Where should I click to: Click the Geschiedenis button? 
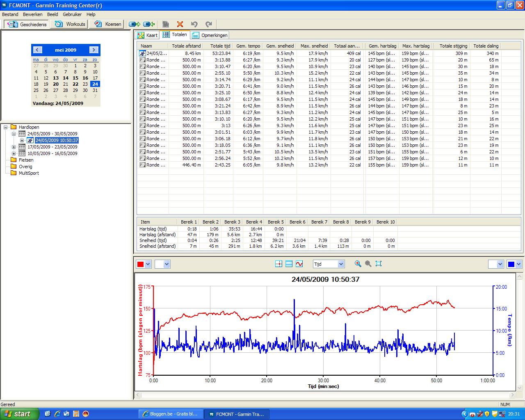pos(27,24)
